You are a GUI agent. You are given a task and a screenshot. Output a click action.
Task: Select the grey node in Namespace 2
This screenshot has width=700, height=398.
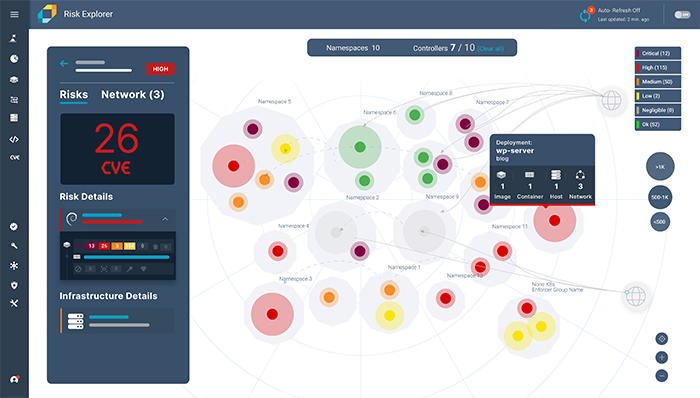coord(336,232)
